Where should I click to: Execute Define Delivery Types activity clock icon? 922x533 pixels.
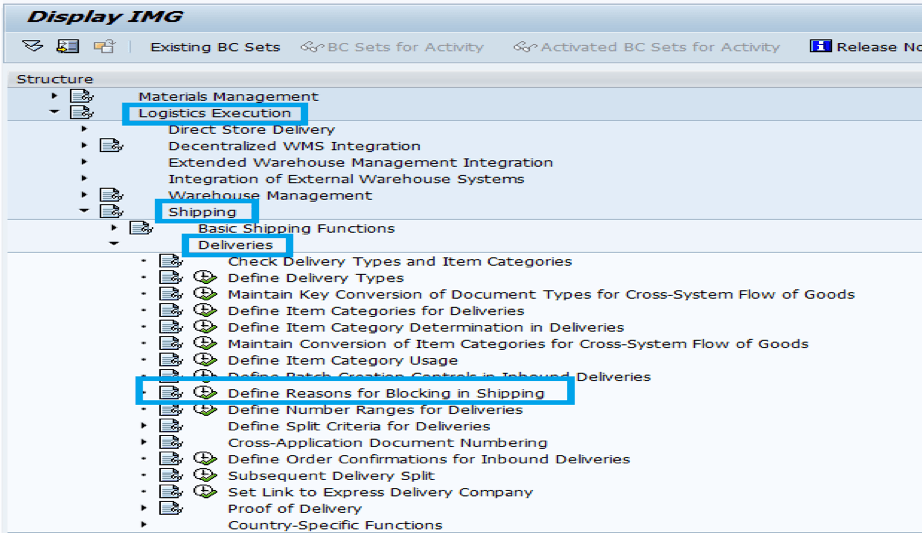pyautogui.click(x=205, y=277)
